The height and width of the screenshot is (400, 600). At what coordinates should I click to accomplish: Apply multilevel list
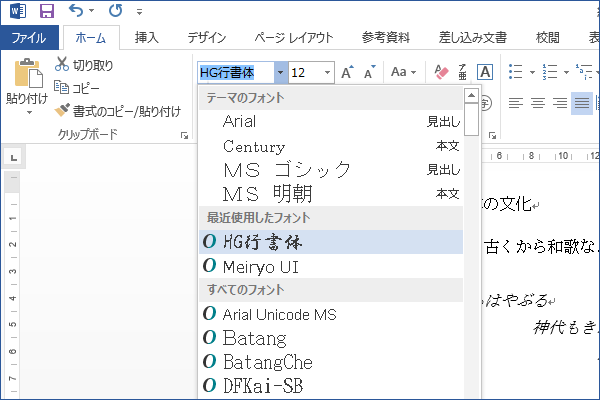click(585, 72)
